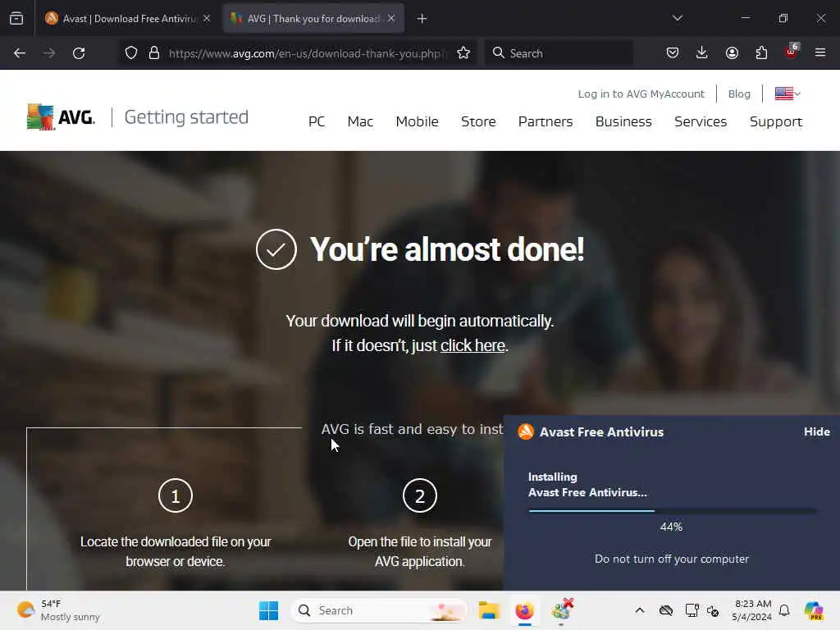The height and width of the screenshot is (630, 840).
Task: Click the 'click here' download link
Action: (472, 345)
